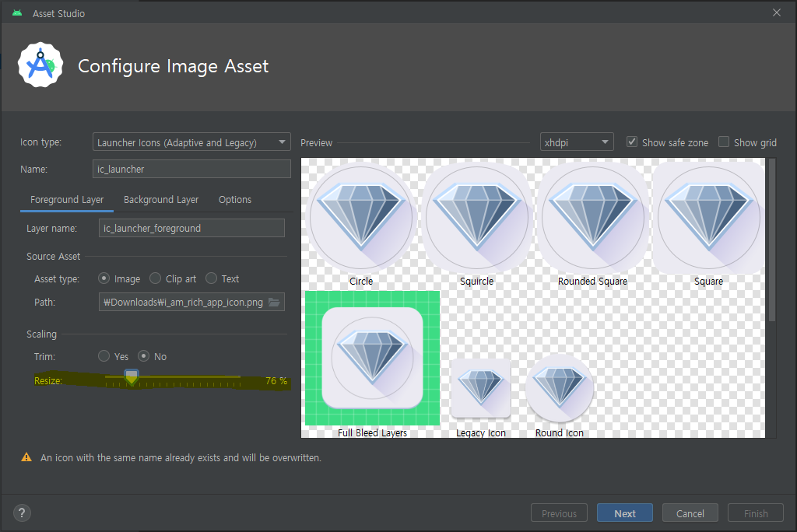The width and height of the screenshot is (797, 532).
Task: Select the Squircle preview icon
Action: [x=477, y=218]
